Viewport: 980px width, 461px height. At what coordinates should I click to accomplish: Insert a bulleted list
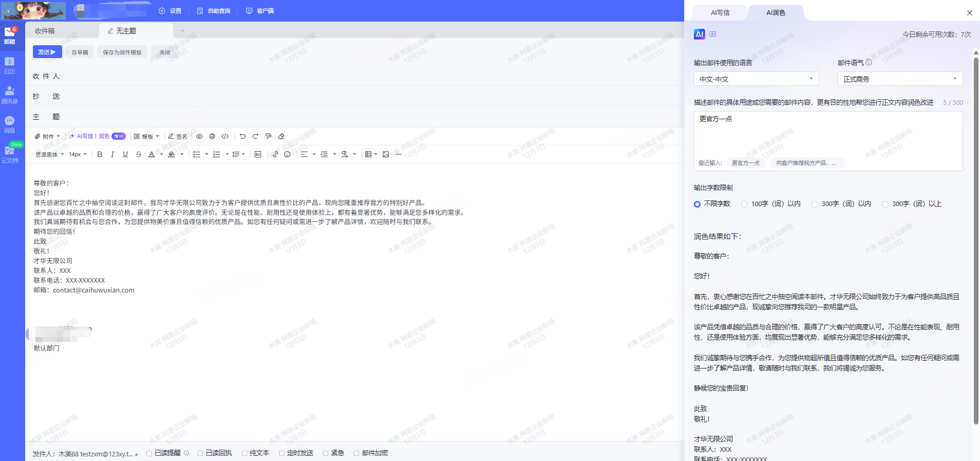coord(197,154)
